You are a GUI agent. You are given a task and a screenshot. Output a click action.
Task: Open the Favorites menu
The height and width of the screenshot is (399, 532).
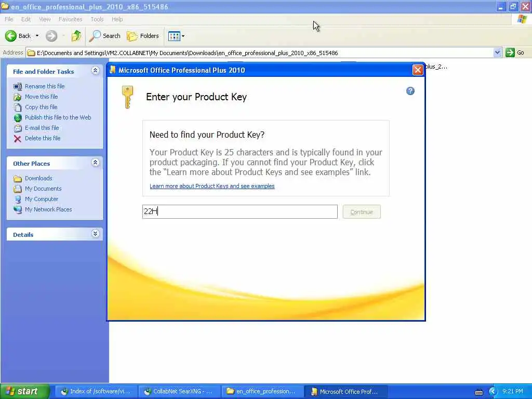coord(70,19)
